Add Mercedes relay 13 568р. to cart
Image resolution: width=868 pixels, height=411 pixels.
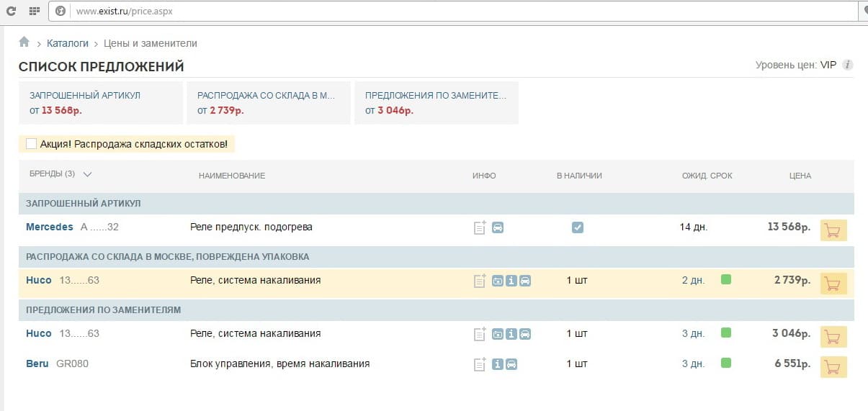point(833,230)
